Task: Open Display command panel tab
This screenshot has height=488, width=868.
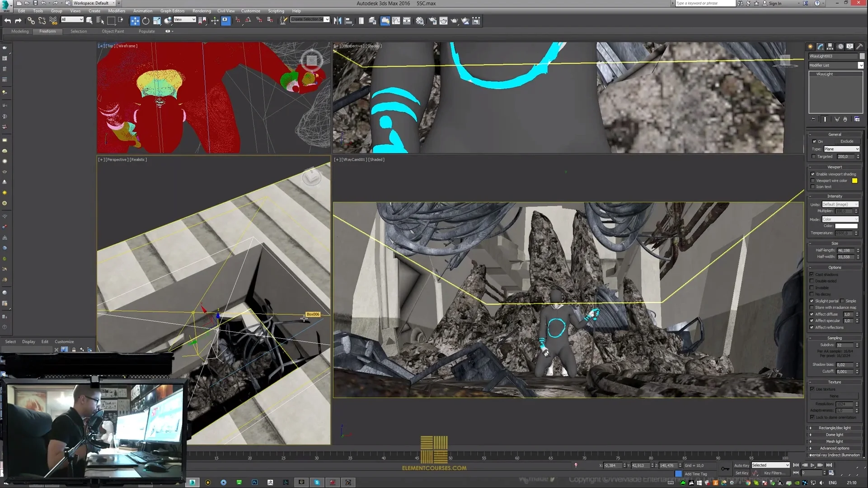Action: click(850, 46)
